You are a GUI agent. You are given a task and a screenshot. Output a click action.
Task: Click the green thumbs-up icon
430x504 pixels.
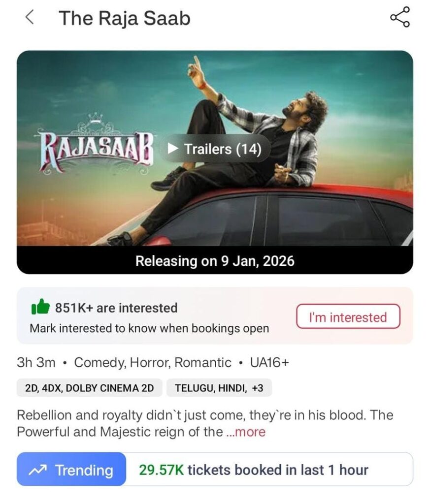(x=40, y=307)
